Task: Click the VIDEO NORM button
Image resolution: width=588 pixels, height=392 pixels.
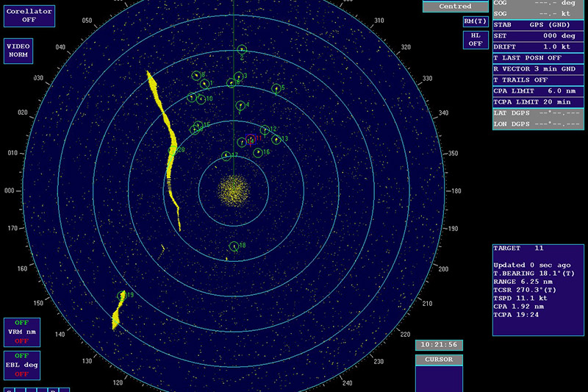Action: coord(18,50)
